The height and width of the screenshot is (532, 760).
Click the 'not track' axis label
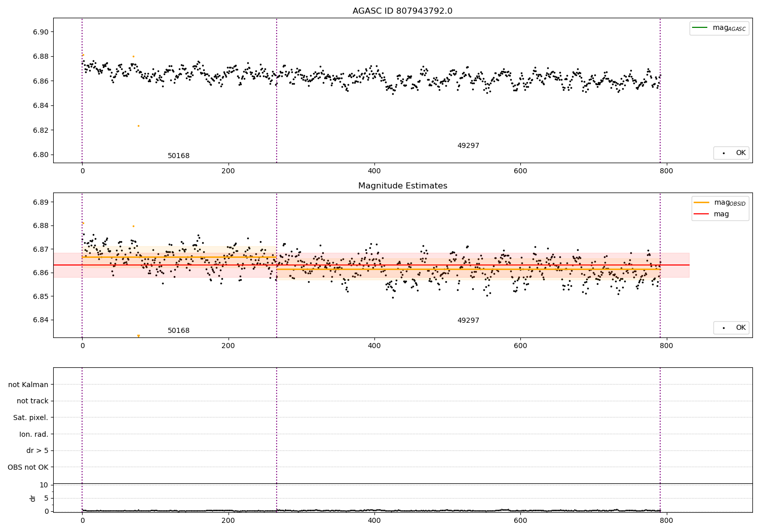pyautogui.click(x=32, y=401)
